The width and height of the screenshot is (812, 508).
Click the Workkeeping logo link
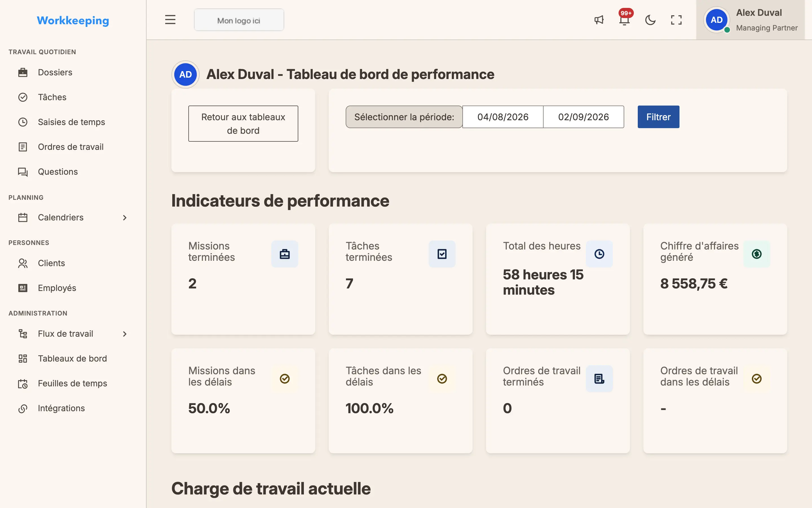73,21
